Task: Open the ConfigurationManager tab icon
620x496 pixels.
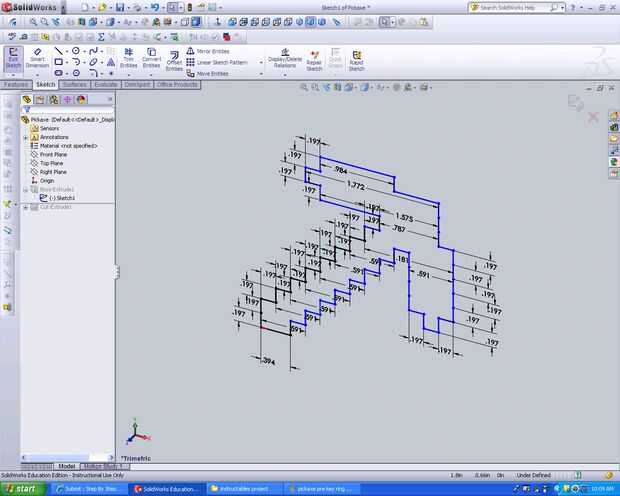Action: coord(54,99)
